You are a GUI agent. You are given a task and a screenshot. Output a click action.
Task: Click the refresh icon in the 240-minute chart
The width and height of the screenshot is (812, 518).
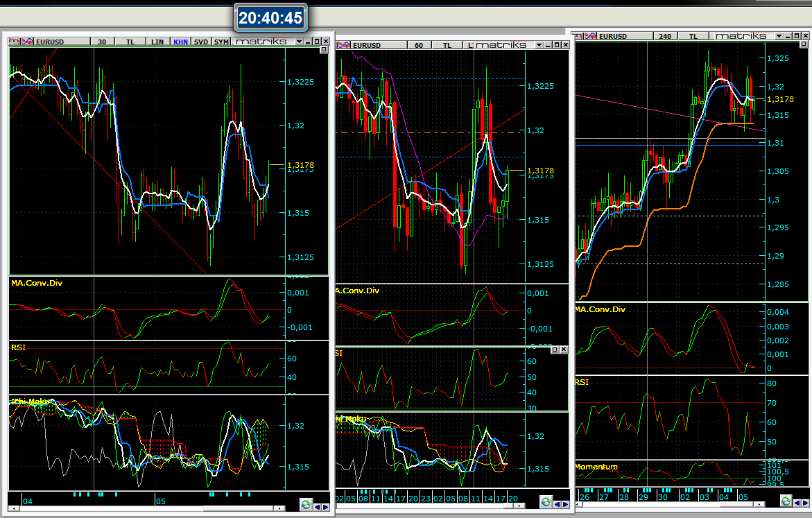[785, 501]
